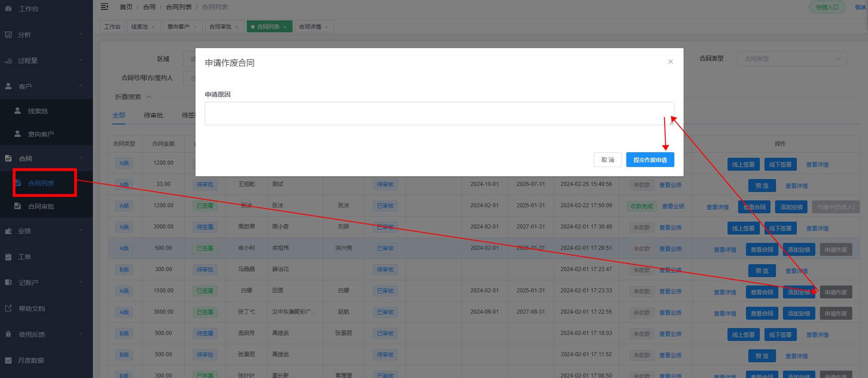Close the active 合同列表 tab with its x
The width and height of the screenshot is (868, 378).
285,27
